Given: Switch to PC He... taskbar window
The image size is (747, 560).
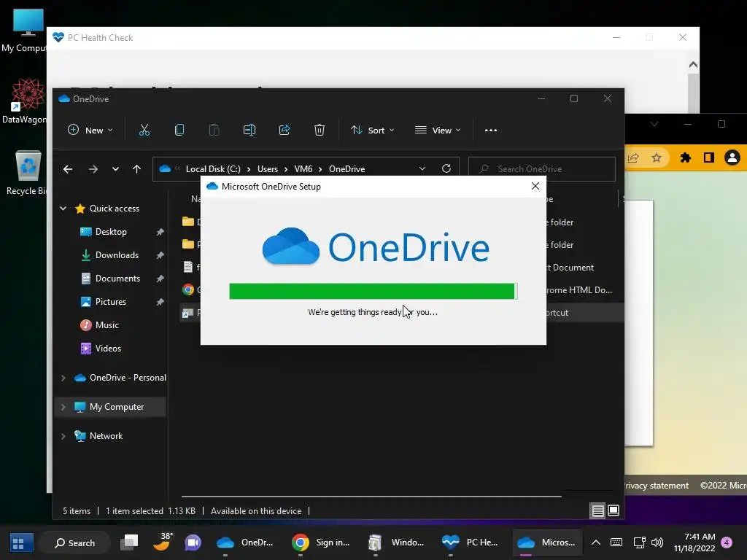Looking at the screenshot, I should tap(470, 542).
